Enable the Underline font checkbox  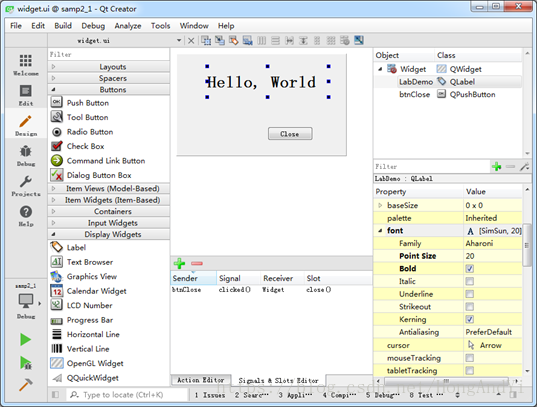click(x=470, y=294)
